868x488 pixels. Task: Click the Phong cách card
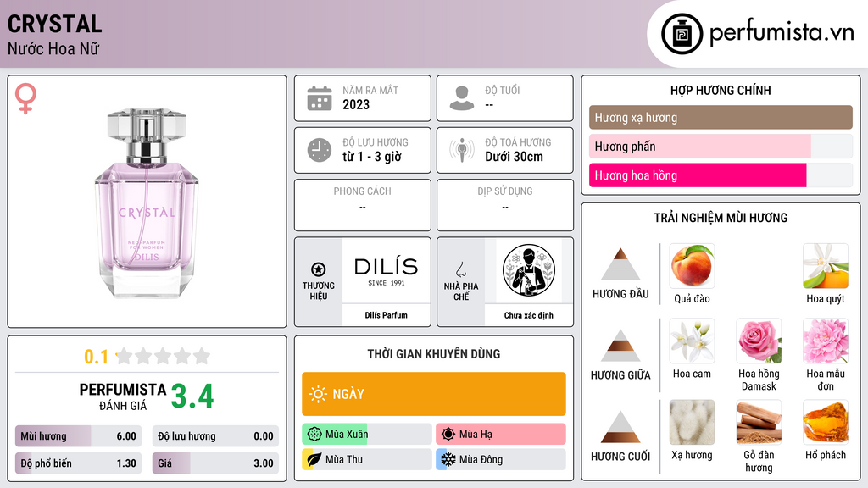tap(363, 205)
